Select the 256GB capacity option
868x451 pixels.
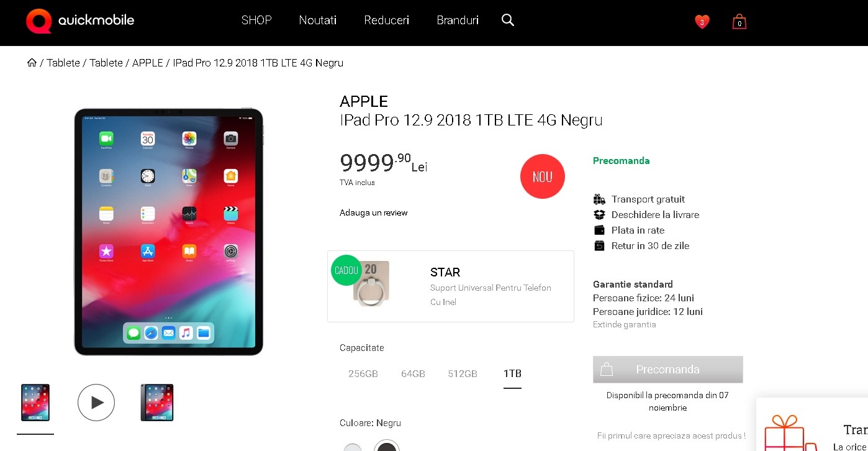(x=363, y=373)
